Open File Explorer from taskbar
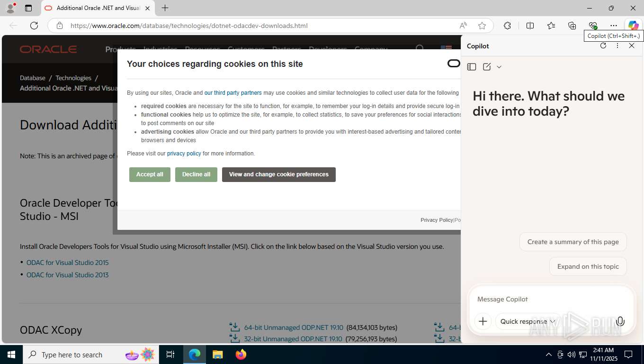 tap(217, 355)
